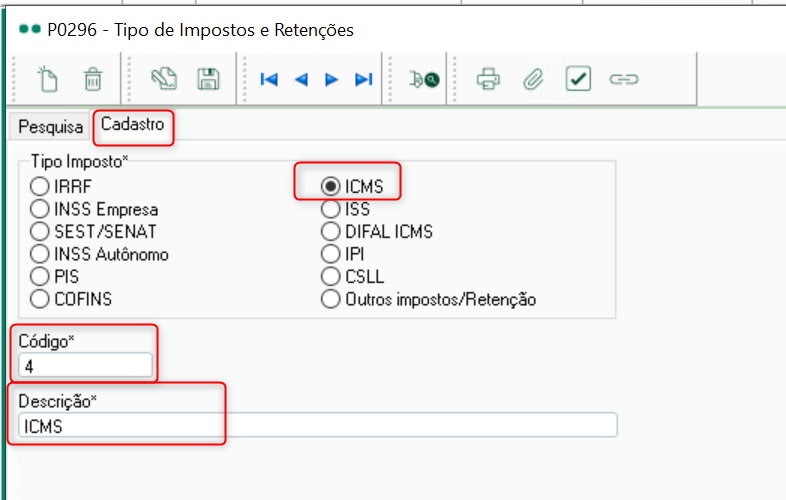This screenshot has width=786, height=500.
Task: Click the trash delete icon
Action: click(93, 79)
